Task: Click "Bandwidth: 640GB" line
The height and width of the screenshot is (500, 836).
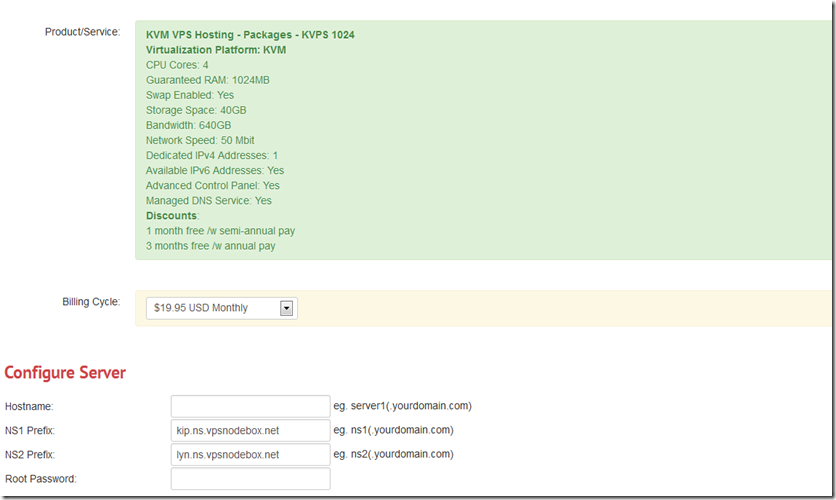Action: (x=188, y=125)
